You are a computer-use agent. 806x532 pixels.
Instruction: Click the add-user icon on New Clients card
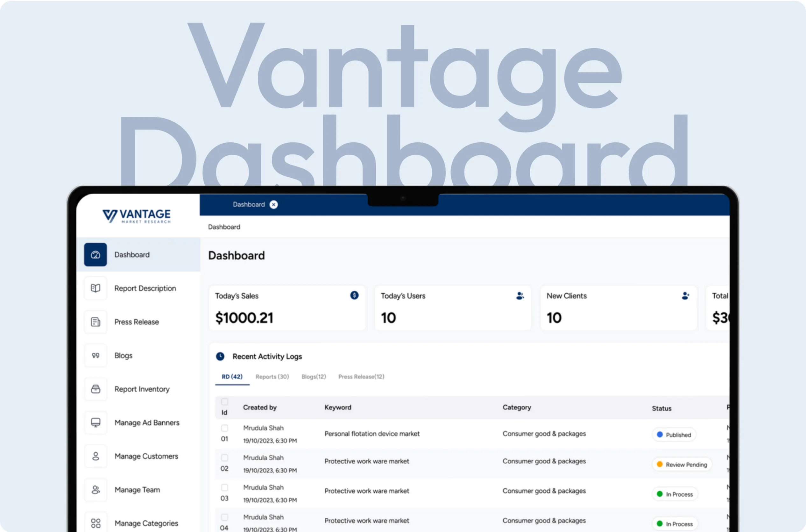click(x=685, y=296)
